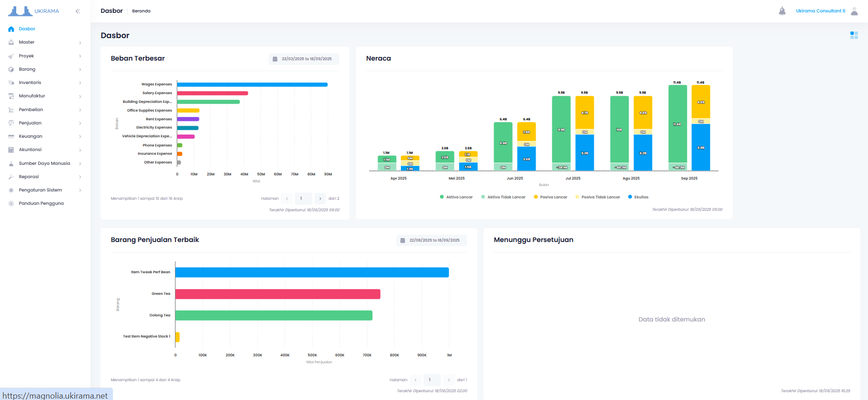Click the user avatar icon
Viewport: 868px width, 400px height.
(x=854, y=11)
